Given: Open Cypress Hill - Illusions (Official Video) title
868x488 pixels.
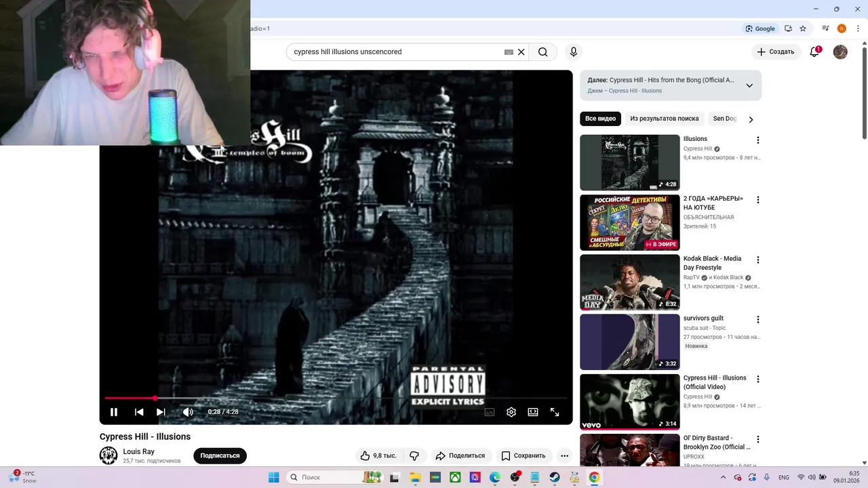Looking at the screenshot, I should coord(715,382).
